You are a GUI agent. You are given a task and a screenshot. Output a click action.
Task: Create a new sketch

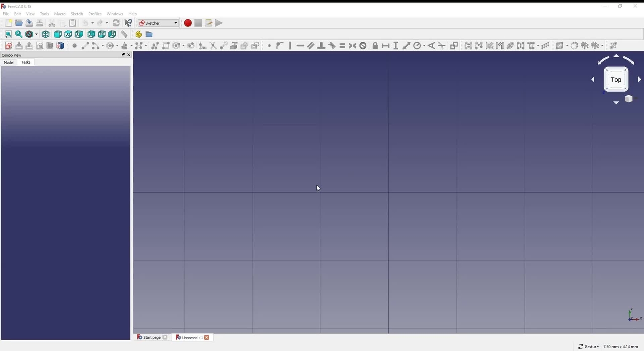(x=8, y=46)
